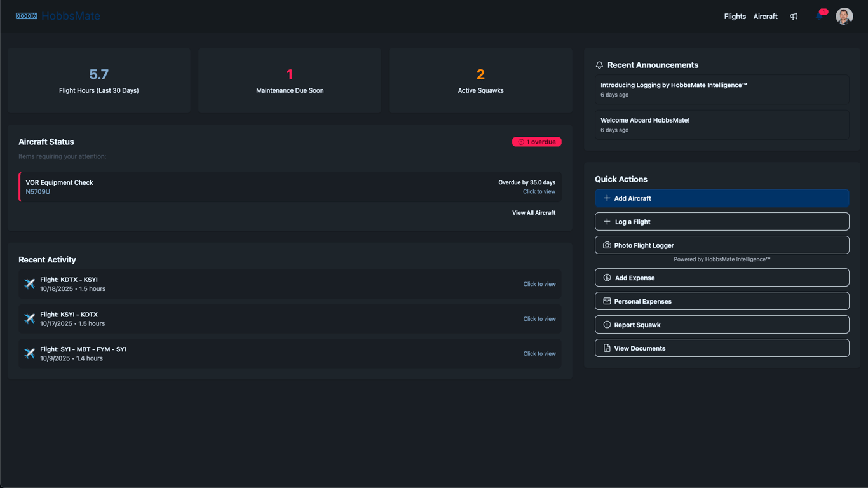Open the Photo Flight Logger camera icon

pyautogui.click(x=607, y=245)
